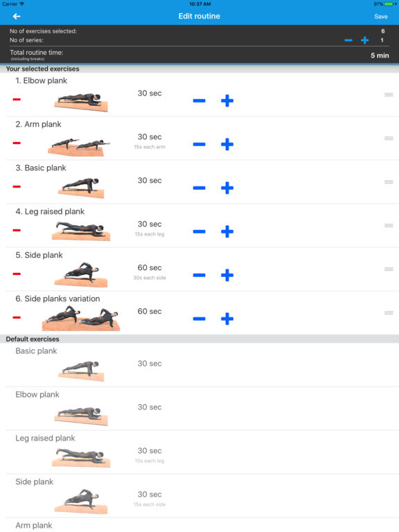Add time to Elbow plank
Screen dimensions: 399x532
point(227,100)
